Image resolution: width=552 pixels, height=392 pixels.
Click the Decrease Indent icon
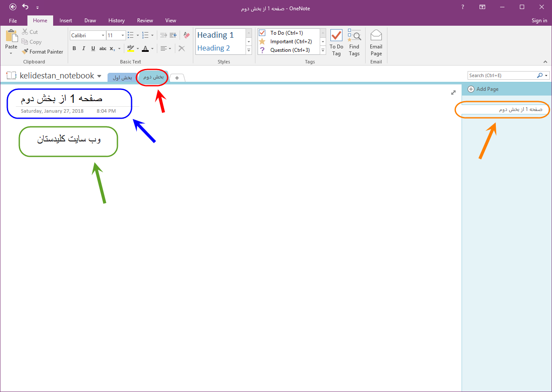[163, 35]
